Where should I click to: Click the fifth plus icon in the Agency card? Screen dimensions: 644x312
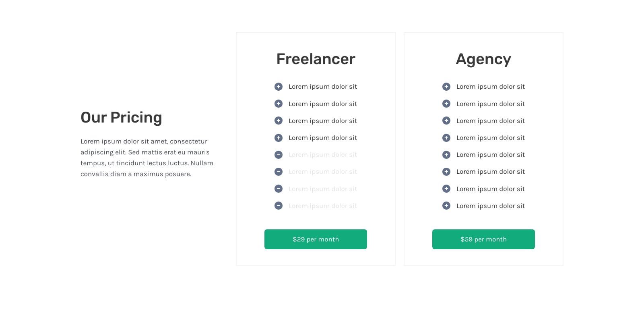(446, 155)
